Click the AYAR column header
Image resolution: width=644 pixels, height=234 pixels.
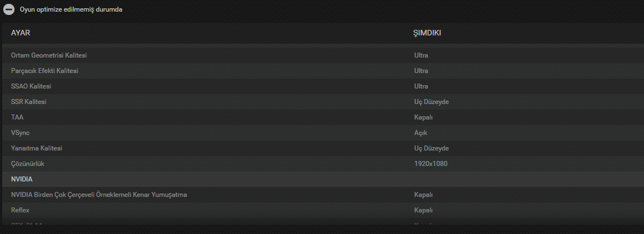pyautogui.click(x=20, y=33)
